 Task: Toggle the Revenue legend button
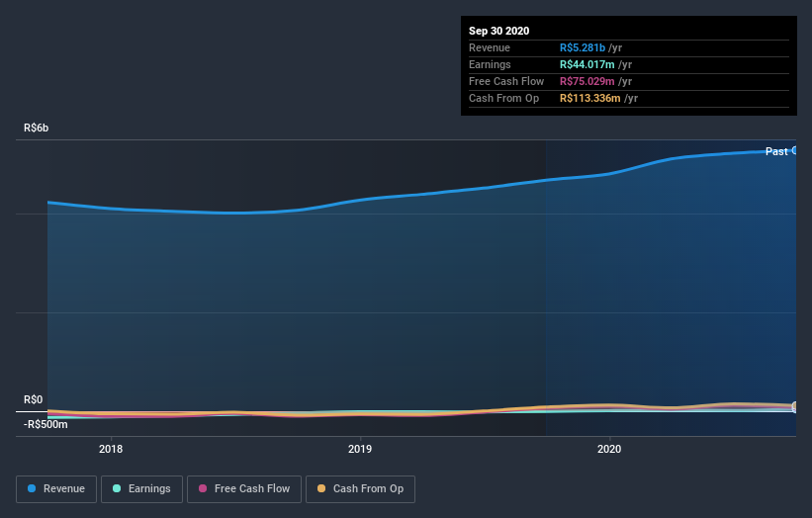[x=56, y=489]
